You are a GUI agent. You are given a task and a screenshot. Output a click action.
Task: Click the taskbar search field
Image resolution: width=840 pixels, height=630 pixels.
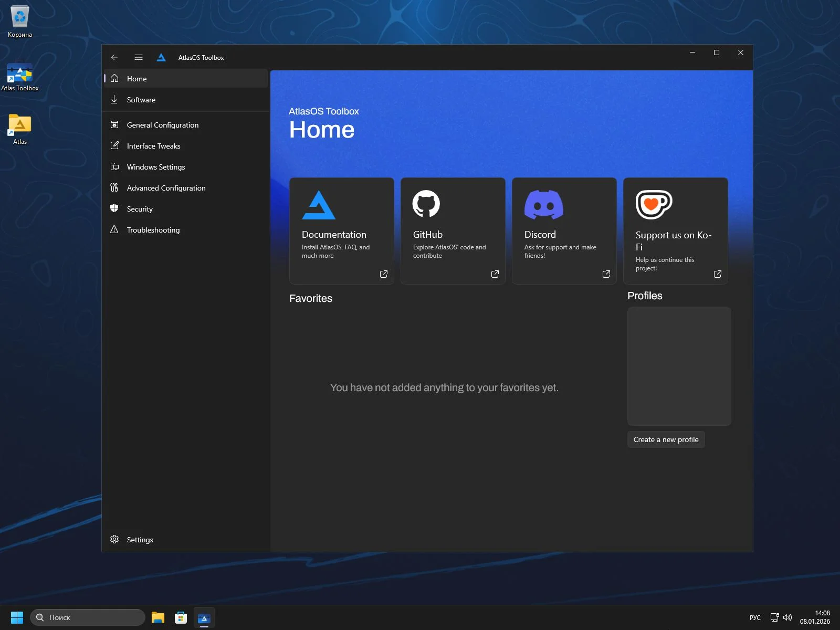pos(88,617)
